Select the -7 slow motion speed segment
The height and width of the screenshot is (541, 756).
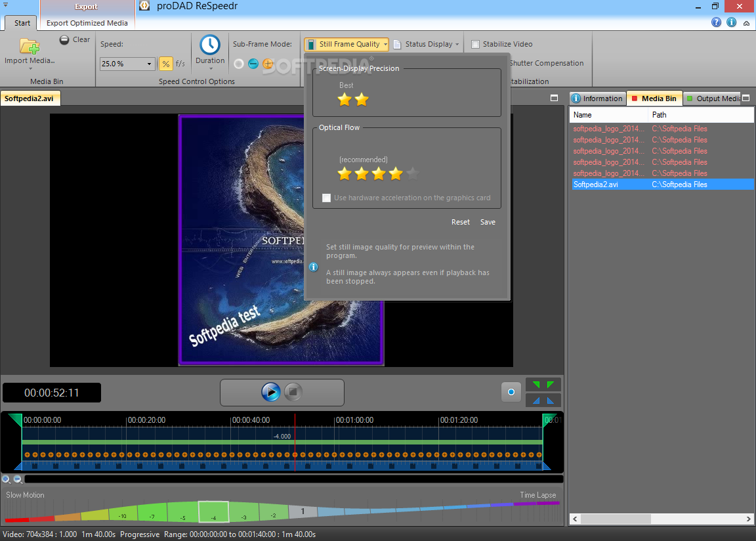[x=152, y=513]
